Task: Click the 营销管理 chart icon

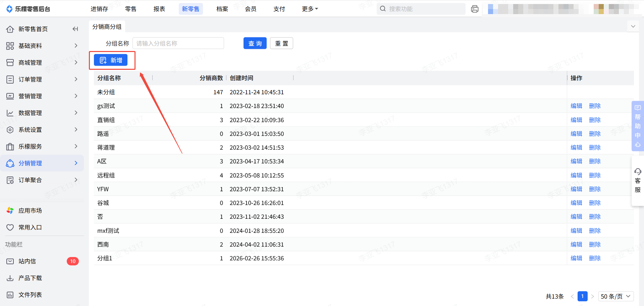Action: click(10, 96)
